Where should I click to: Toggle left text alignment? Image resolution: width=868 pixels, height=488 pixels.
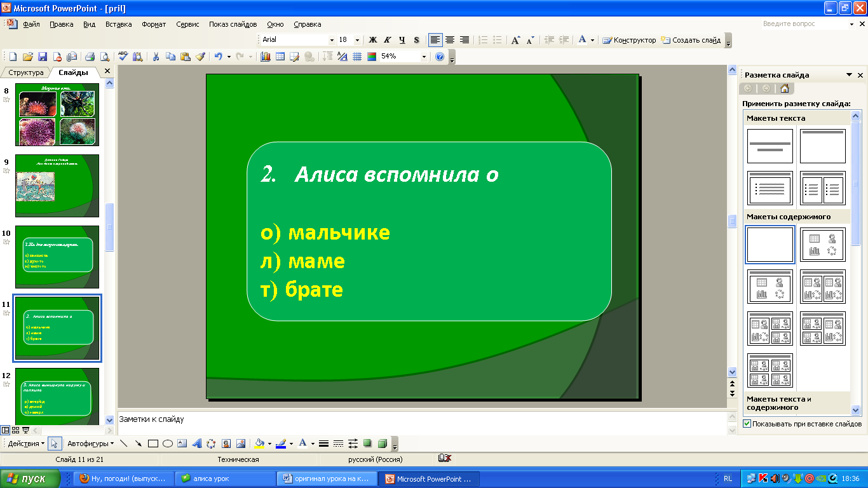pyautogui.click(x=435, y=39)
